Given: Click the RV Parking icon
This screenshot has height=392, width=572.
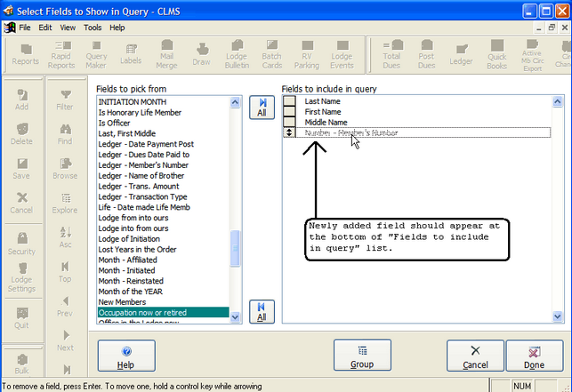Looking at the screenshot, I should tap(306, 53).
